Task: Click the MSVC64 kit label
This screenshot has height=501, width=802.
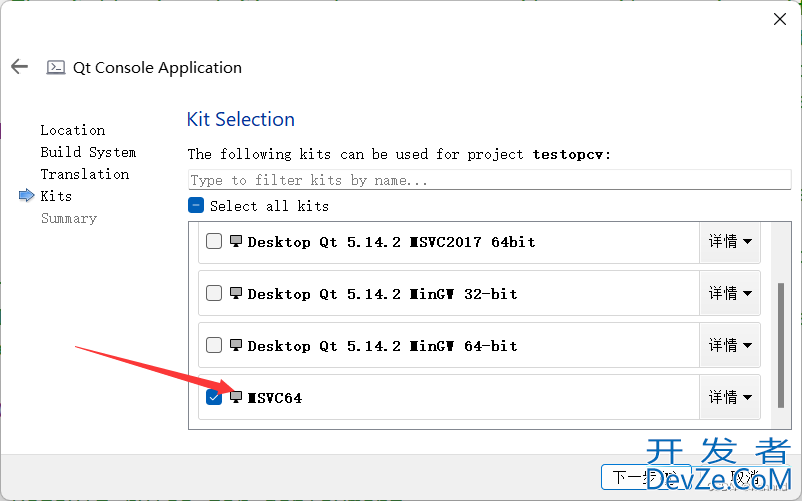Action: coord(275,398)
